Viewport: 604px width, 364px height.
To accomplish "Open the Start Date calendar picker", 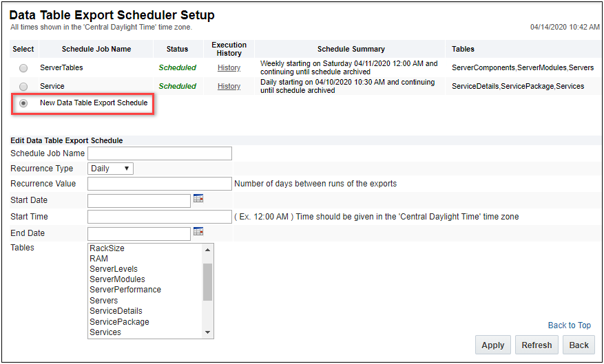I will pos(198,199).
